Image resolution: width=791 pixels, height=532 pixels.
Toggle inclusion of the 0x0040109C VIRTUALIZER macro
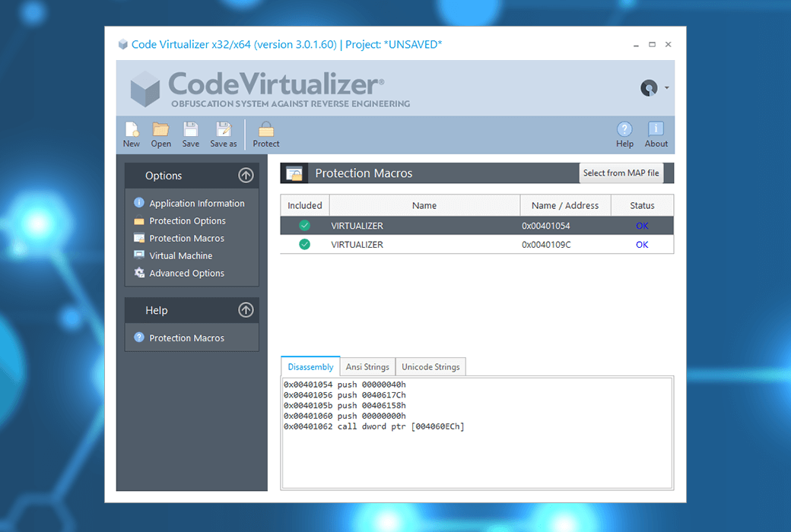click(x=304, y=244)
